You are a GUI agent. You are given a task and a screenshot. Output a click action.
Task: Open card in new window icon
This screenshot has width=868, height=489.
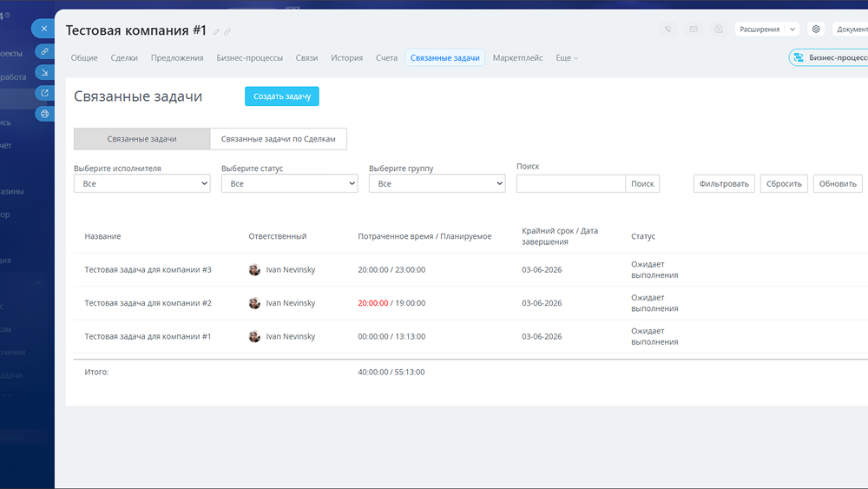[45, 92]
